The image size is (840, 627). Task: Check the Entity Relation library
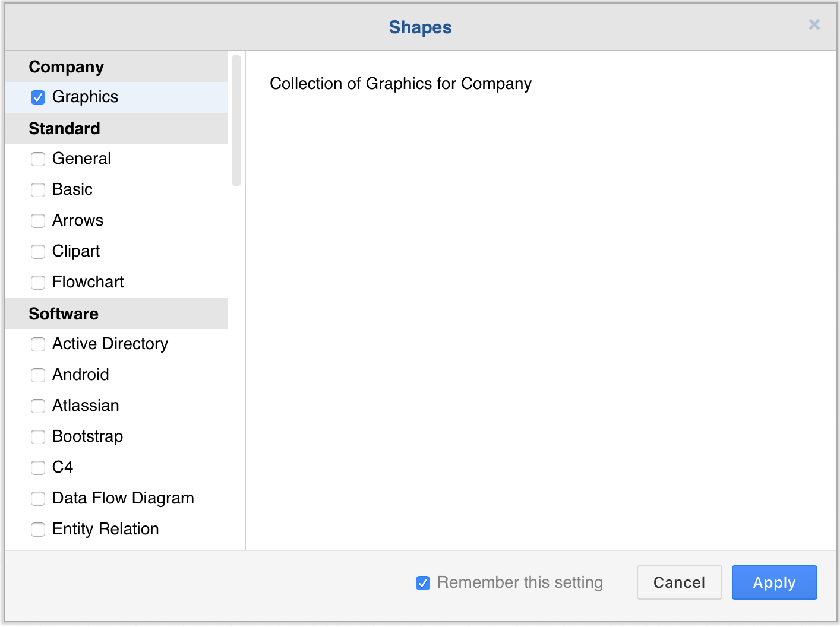click(38, 529)
